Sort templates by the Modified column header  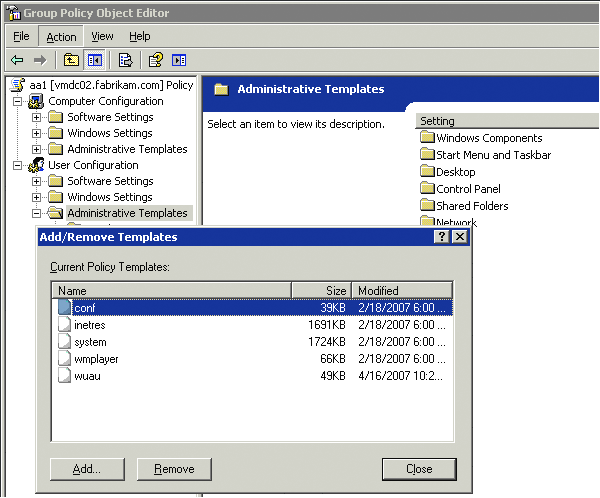pyautogui.click(x=402, y=291)
